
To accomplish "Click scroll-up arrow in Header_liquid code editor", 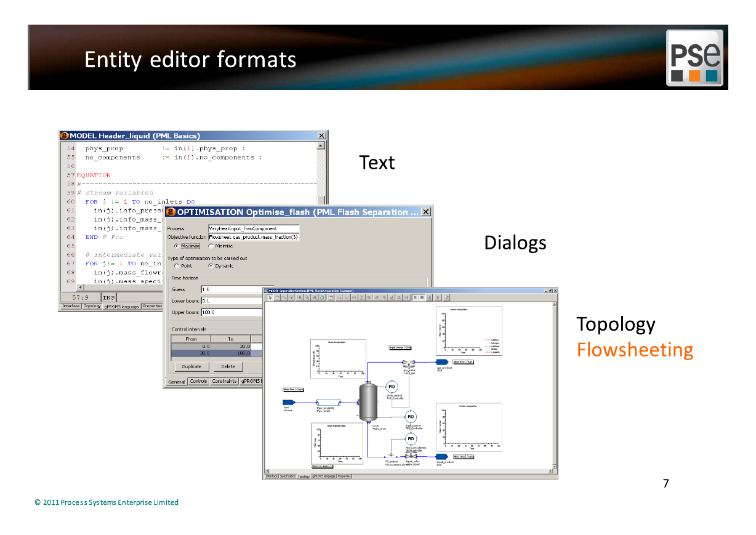I will (x=321, y=146).
